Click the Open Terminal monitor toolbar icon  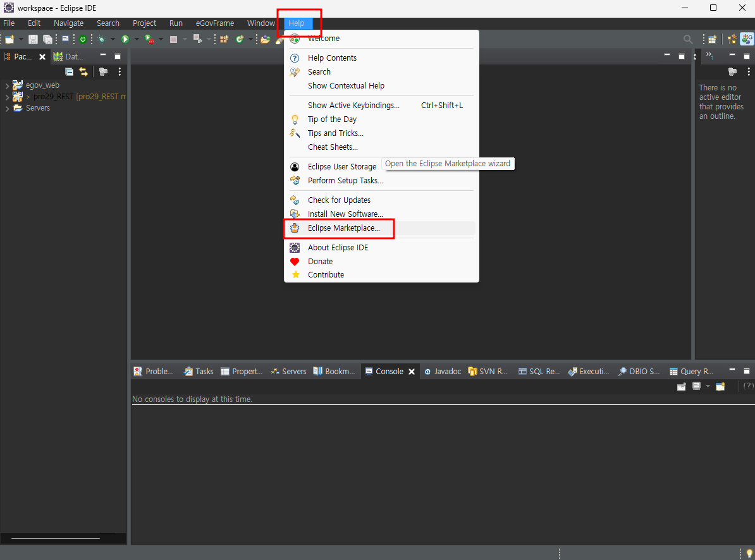(66, 39)
